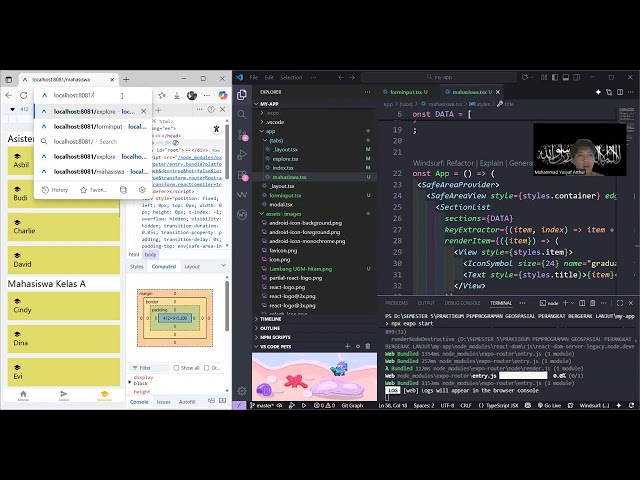Open the Home tab in the app preview
The height and width of the screenshot is (480, 640).
[23, 396]
